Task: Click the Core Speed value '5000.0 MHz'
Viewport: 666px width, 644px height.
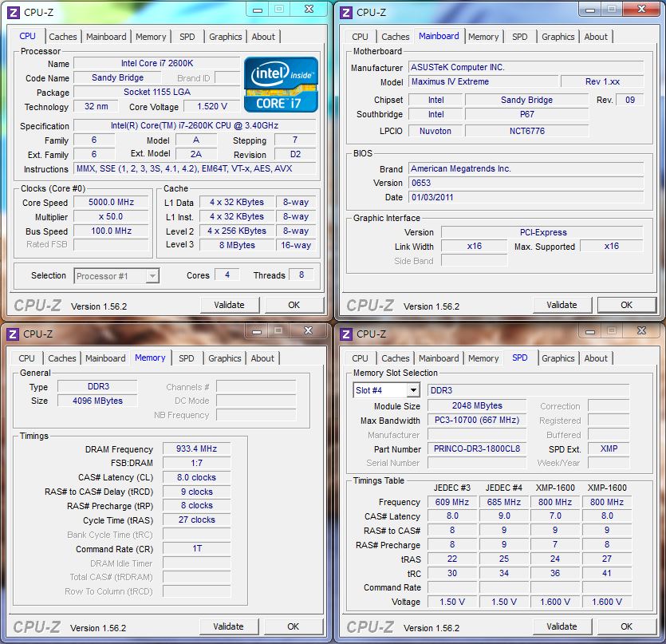Action: point(112,203)
